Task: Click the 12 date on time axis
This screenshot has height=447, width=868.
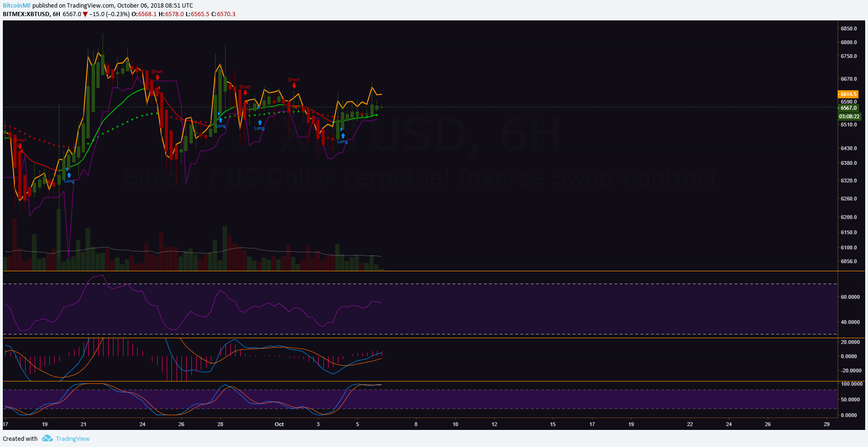Action: [x=494, y=424]
